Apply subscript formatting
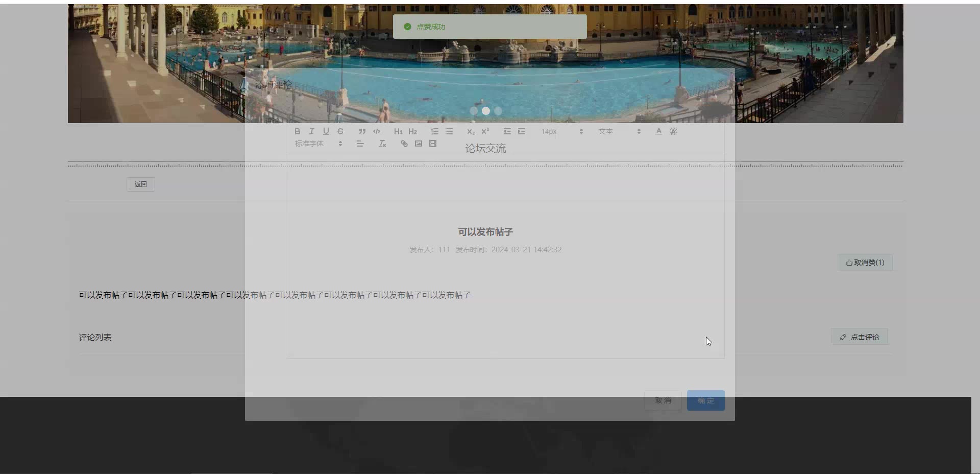 (471, 131)
